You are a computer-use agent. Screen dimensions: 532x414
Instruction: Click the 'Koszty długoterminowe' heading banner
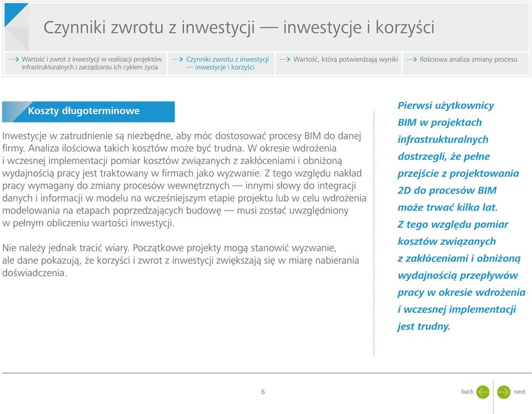pyautogui.click(x=88, y=111)
